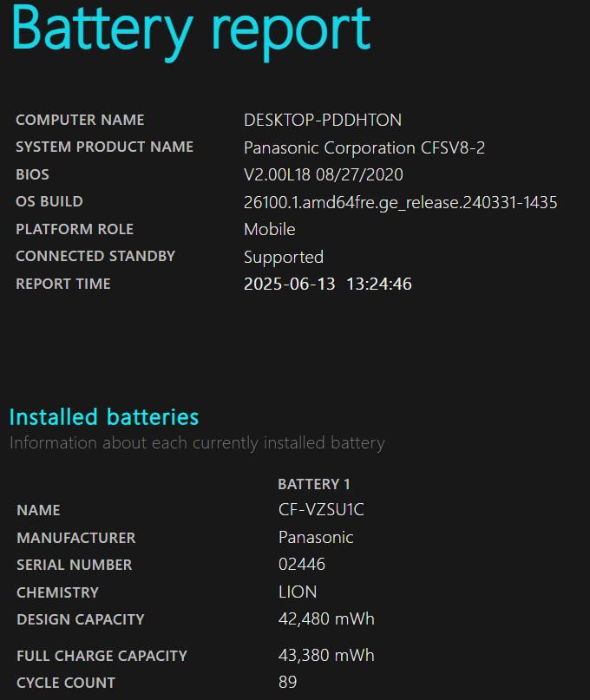Click the BATTERY 1 column header

313,484
